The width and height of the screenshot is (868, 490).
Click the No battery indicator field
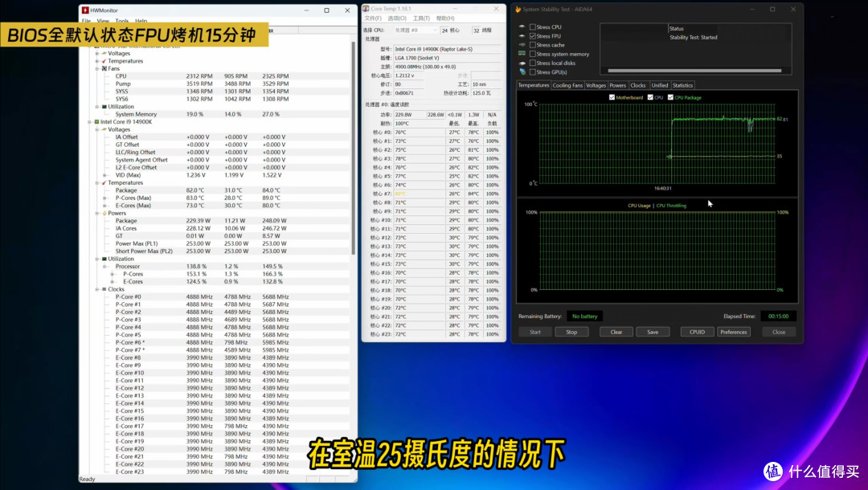coord(584,316)
